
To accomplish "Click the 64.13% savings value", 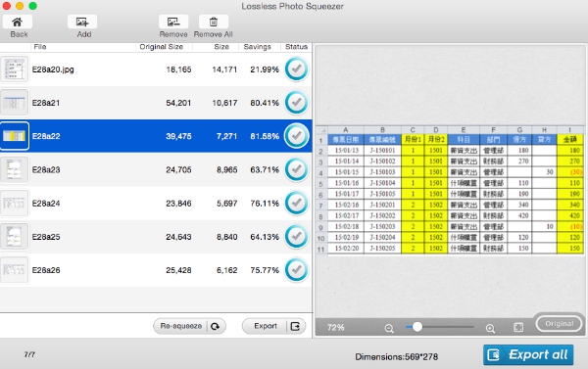I will pos(265,237).
